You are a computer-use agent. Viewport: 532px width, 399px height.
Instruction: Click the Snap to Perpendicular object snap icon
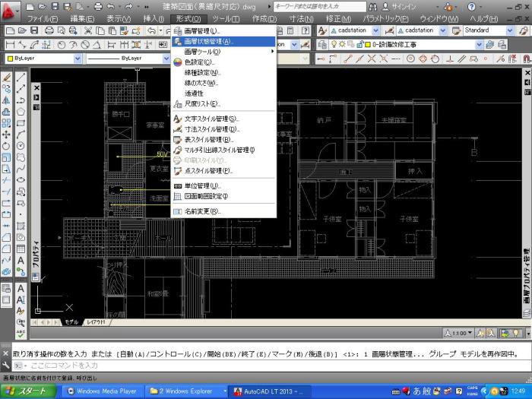click(450, 59)
